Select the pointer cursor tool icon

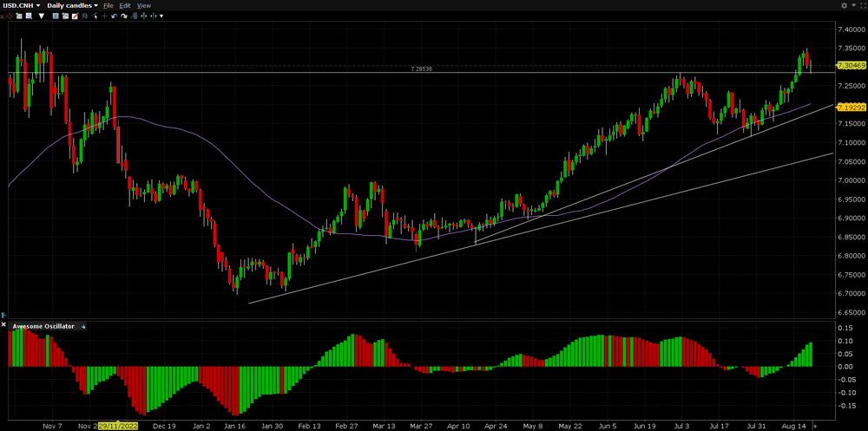(95, 16)
